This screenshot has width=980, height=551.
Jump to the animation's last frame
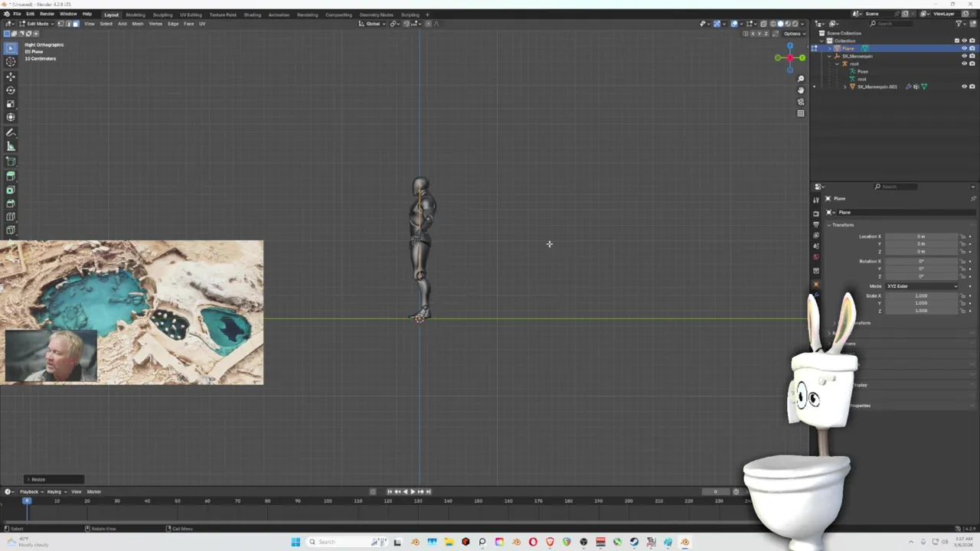[428, 491]
